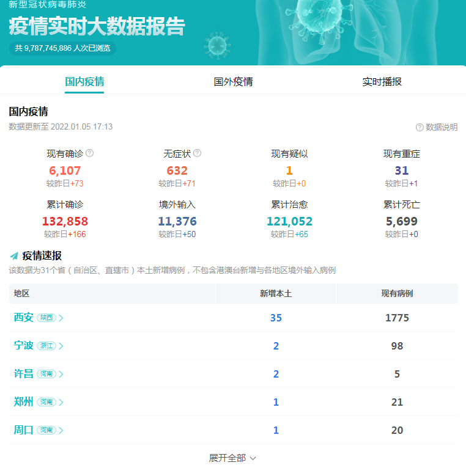Screen dimensions: 466x476
Task: Click the 浙江 province tag beside 宁波
Action: [x=46, y=346]
